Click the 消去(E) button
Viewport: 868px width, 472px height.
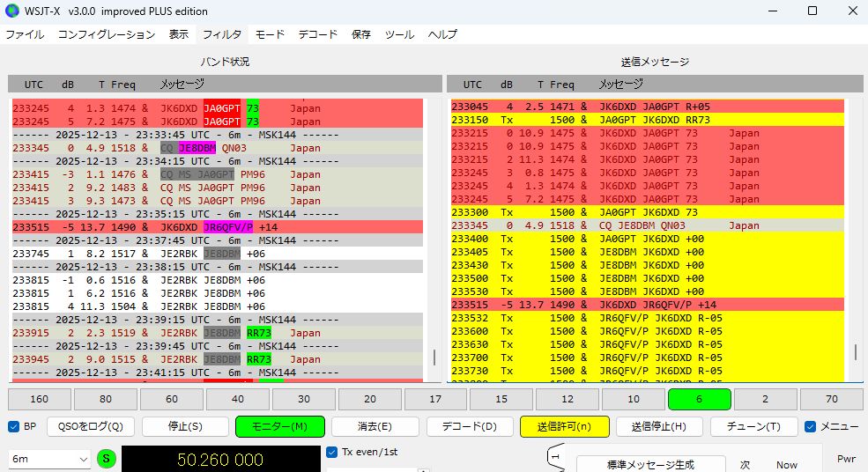[375, 426]
